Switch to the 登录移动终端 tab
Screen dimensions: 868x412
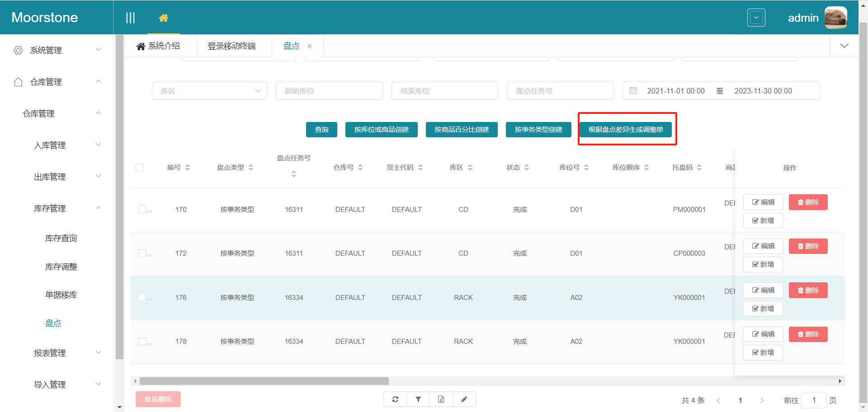tap(231, 46)
